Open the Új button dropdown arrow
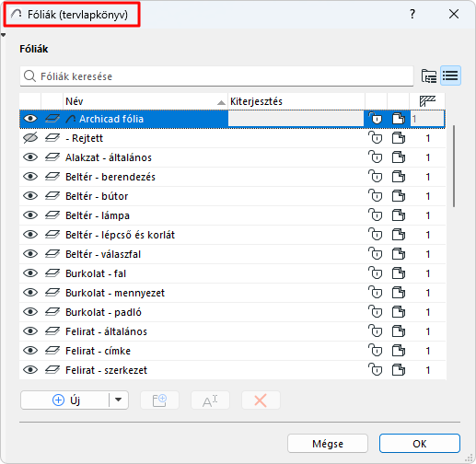The image size is (476, 464). 119,400
